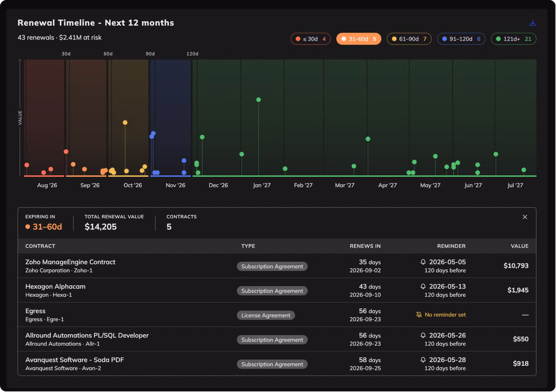Close the 31–60d details panel
The width and height of the screenshot is (556, 392).
coord(525,217)
